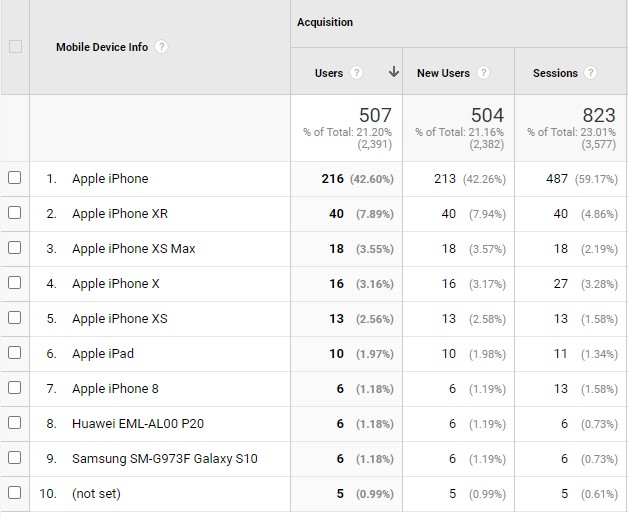Check the box for Apple iPhone XS row 5
This screenshot has width=628, height=517.
(15, 318)
